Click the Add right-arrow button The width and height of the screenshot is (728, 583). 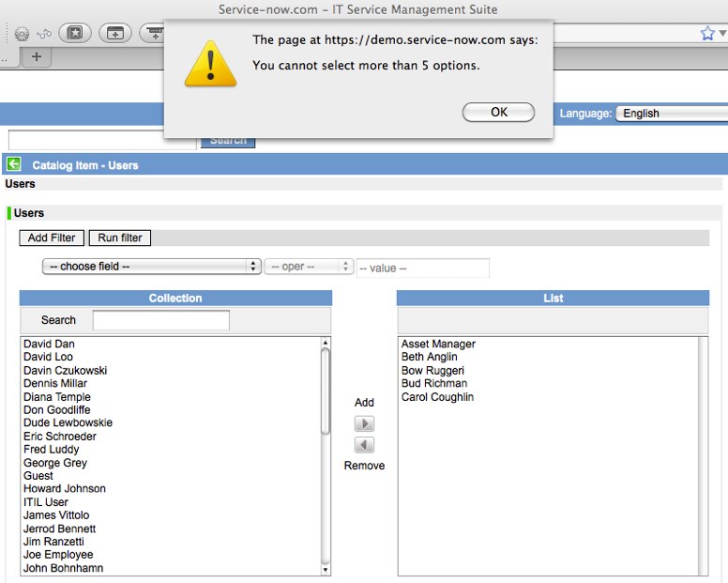[364, 424]
